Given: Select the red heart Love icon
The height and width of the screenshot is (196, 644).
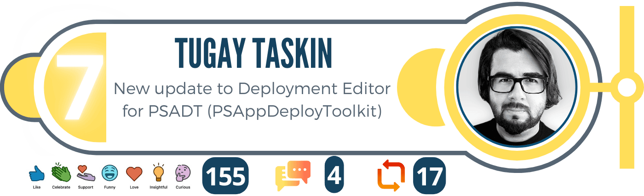Looking at the screenshot, I should tap(134, 174).
